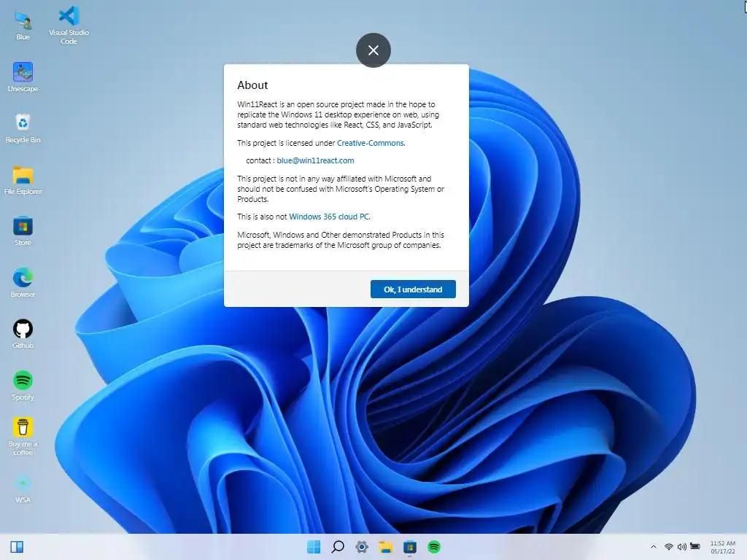Launch Spotify from the desktop
This screenshot has width=747, height=560.
(x=23, y=385)
